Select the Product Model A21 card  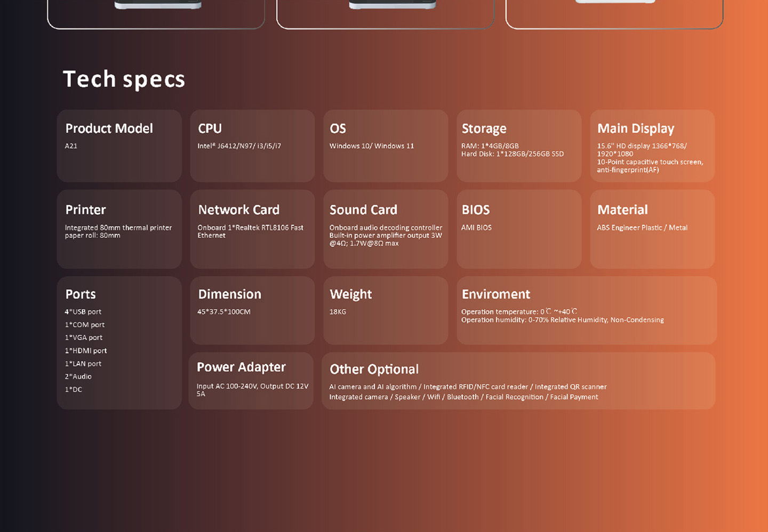[119, 146]
